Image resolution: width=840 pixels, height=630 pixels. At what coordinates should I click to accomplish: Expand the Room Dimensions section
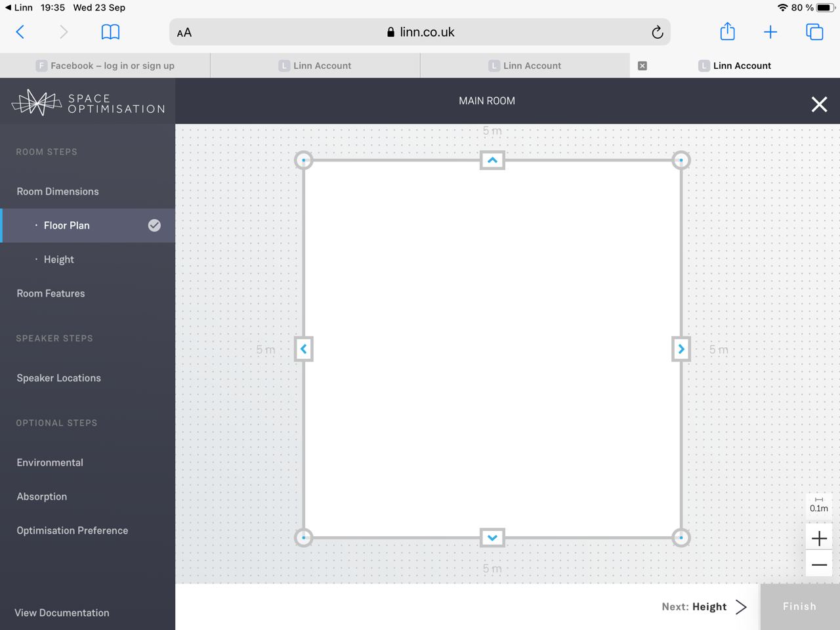pyautogui.click(x=58, y=192)
